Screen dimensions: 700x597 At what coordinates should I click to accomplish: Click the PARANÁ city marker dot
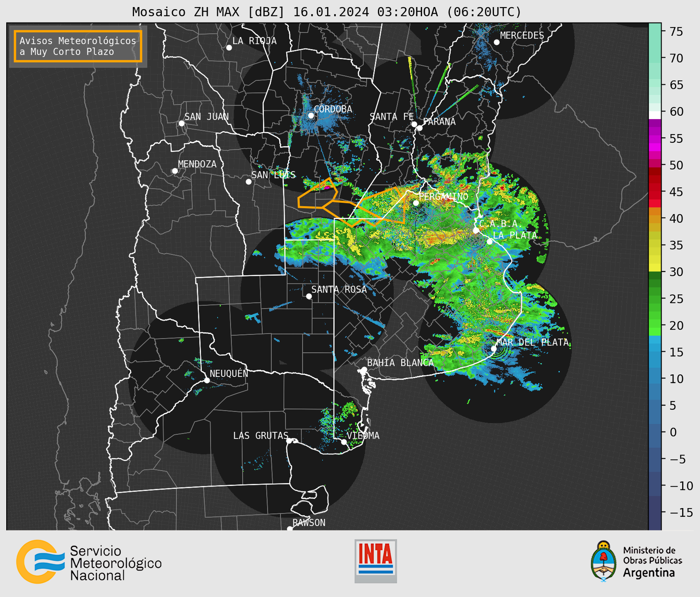pos(420,128)
